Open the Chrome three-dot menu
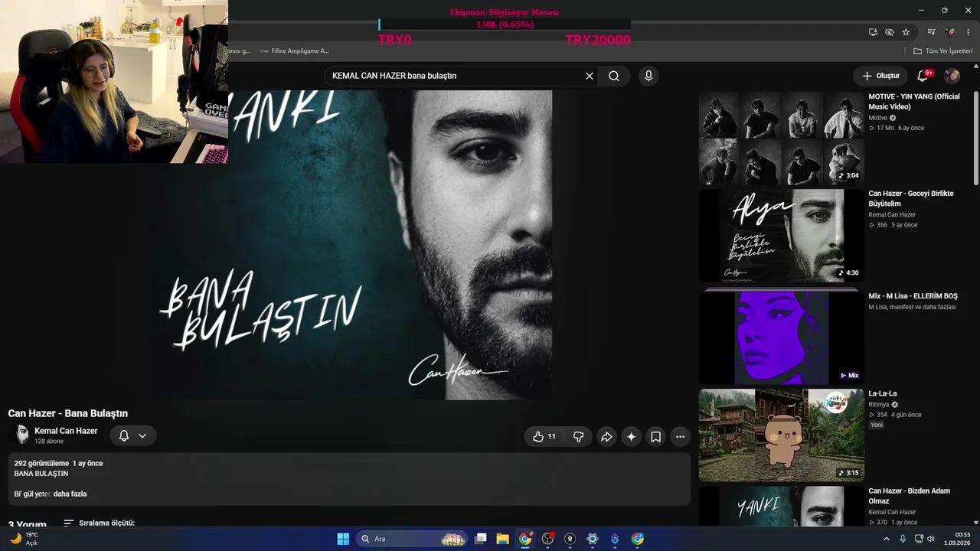 (x=968, y=32)
